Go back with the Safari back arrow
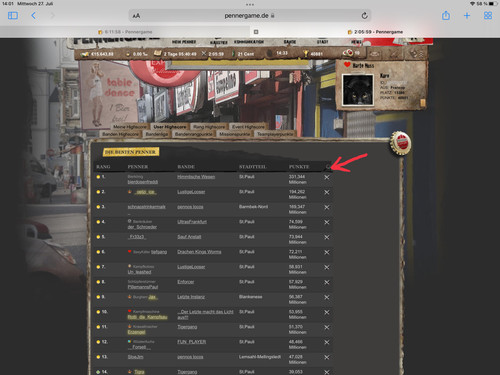 [33, 15]
